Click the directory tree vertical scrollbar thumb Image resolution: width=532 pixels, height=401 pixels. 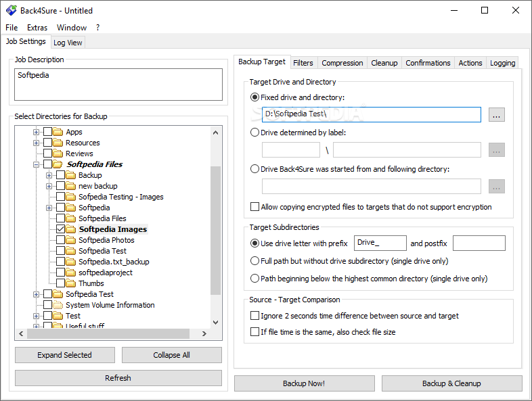[215, 231]
